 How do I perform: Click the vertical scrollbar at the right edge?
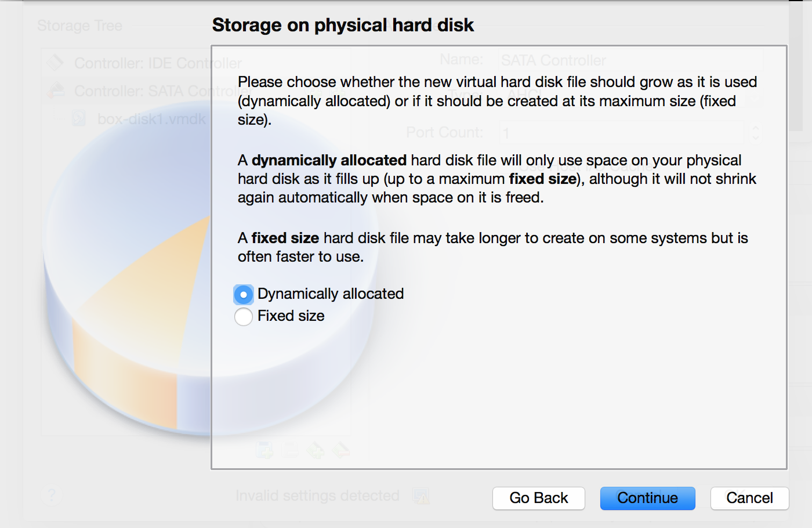(796, 64)
